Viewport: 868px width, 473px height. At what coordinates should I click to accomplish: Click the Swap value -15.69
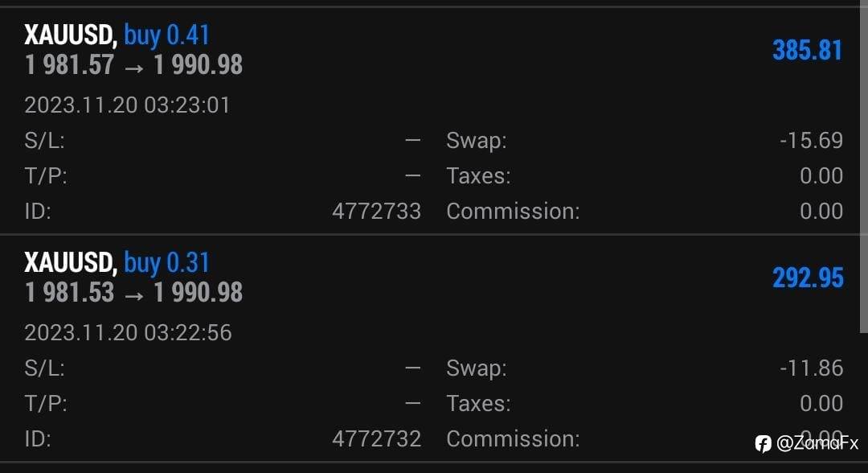tap(811, 141)
